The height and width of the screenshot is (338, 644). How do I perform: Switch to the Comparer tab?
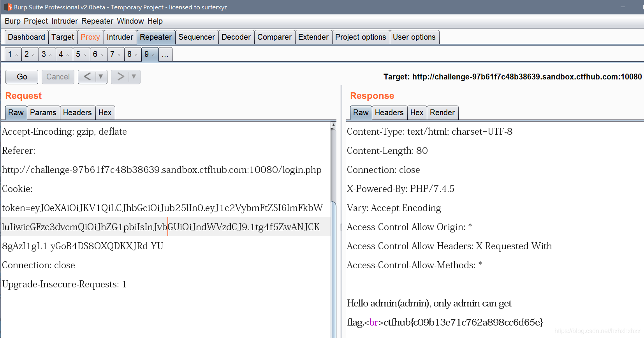274,37
